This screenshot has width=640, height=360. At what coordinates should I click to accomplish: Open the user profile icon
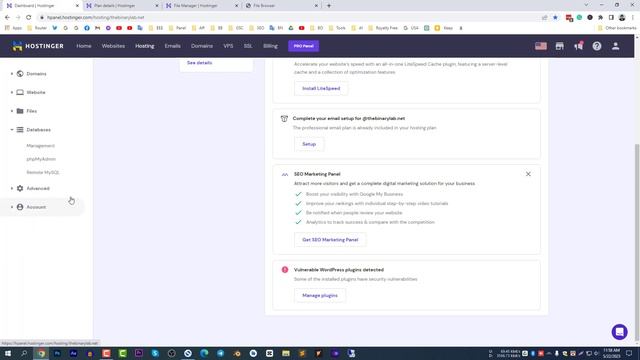point(616,46)
